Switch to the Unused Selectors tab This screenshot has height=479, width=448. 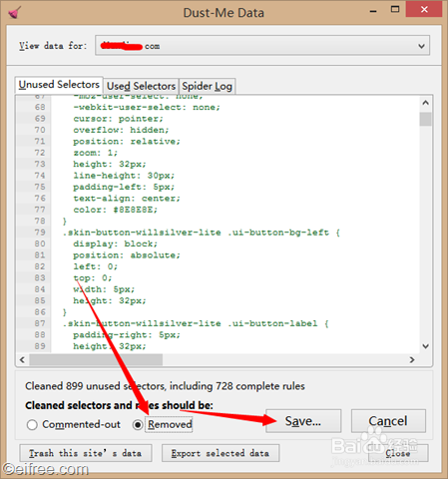point(59,85)
